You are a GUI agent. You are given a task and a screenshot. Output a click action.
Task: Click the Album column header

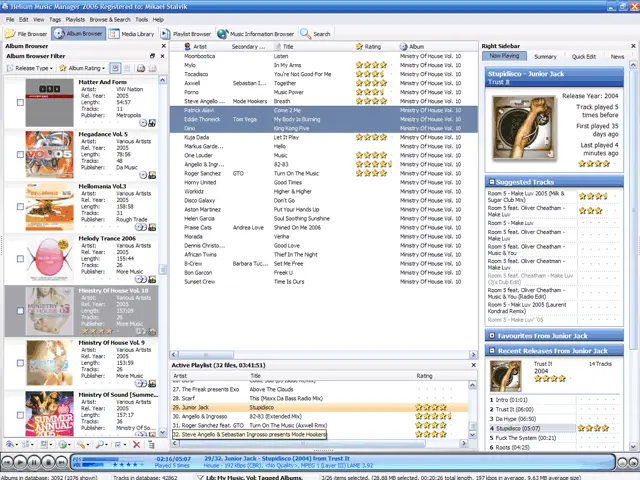point(412,47)
